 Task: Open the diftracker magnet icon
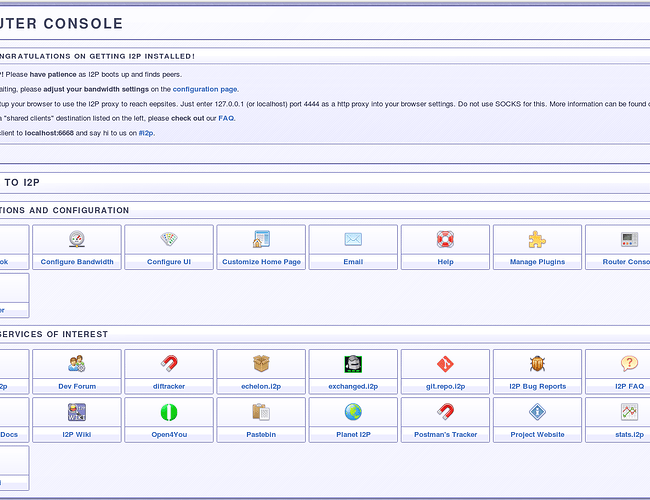(x=169, y=364)
